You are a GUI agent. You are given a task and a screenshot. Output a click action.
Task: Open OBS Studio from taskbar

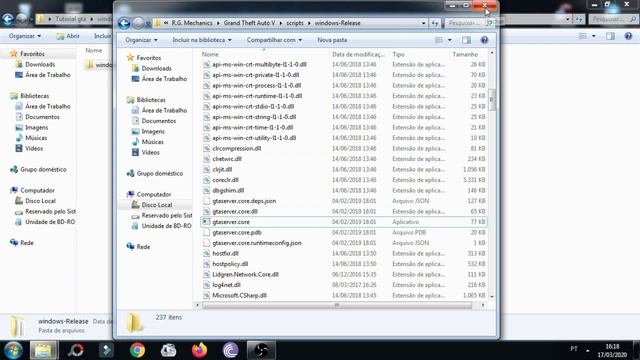point(261,350)
